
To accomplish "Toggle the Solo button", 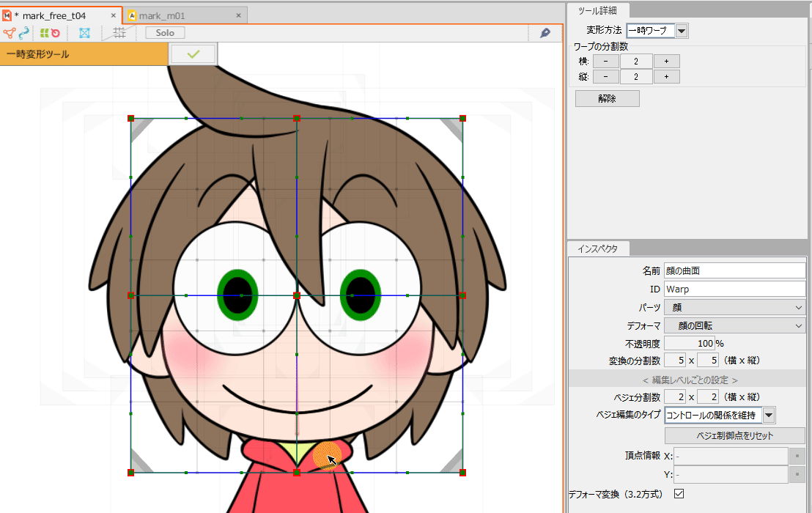I will pyautogui.click(x=165, y=33).
